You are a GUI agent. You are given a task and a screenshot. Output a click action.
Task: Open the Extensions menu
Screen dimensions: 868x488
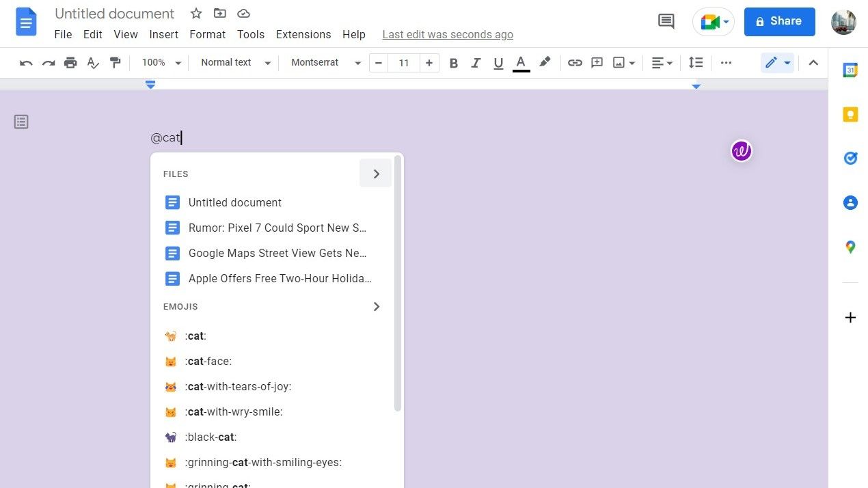303,34
